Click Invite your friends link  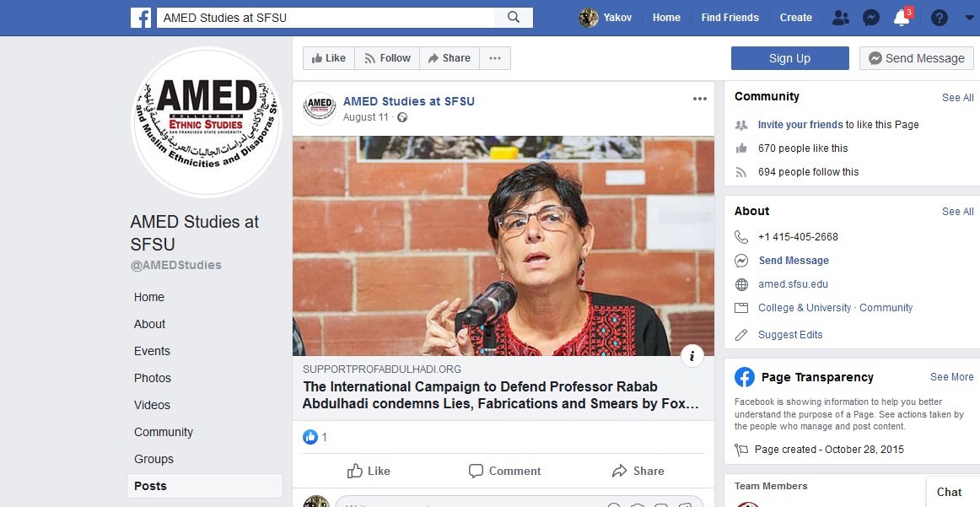[800, 124]
